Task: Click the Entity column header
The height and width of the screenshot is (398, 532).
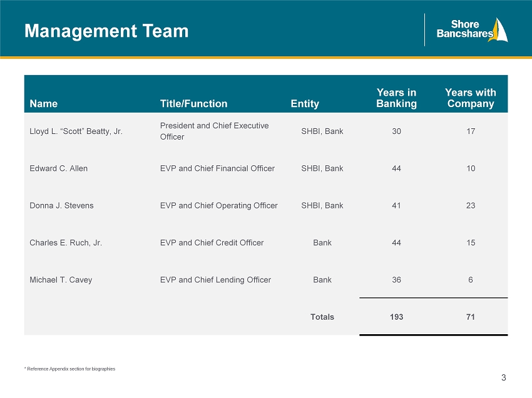Action: point(305,103)
